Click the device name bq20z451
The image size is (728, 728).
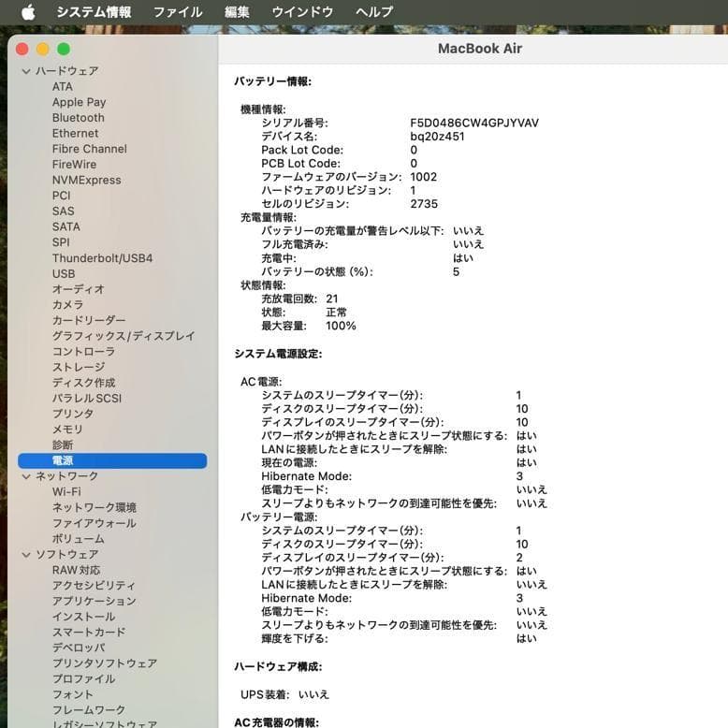pyautogui.click(x=437, y=137)
